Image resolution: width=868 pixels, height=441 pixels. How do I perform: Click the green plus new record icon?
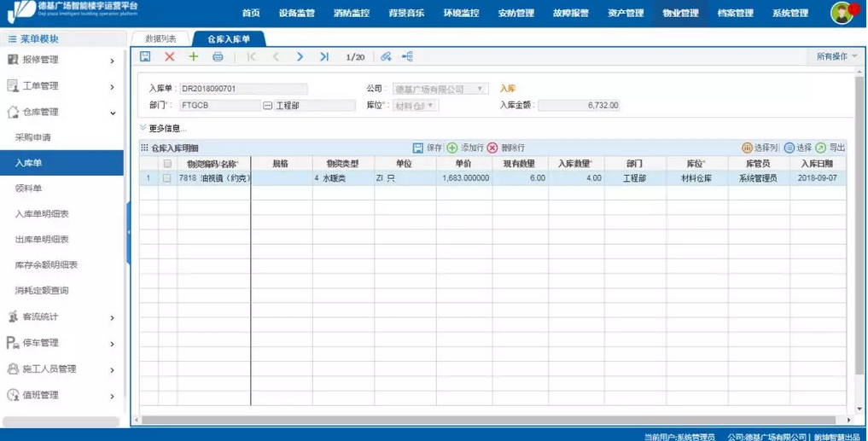[x=194, y=56]
